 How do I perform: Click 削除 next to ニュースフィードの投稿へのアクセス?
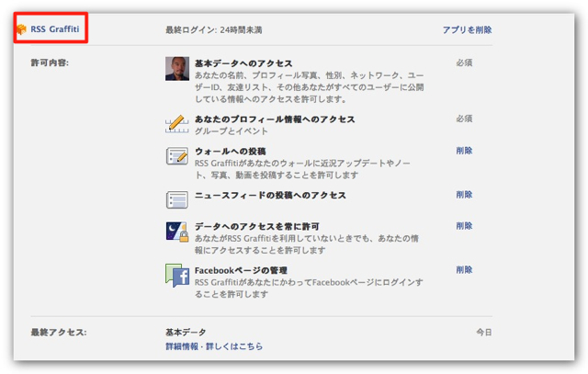click(x=464, y=195)
